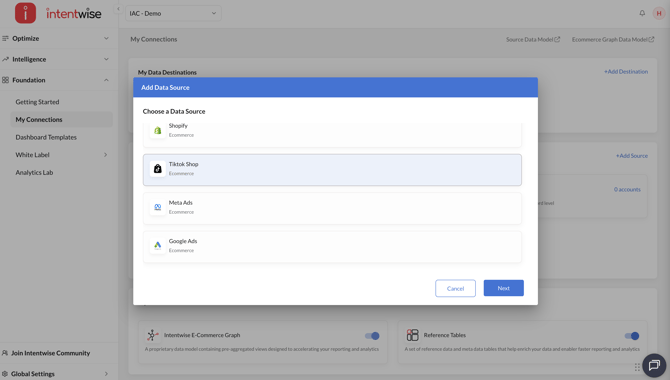The height and width of the screenshot is (380, 670).
Task: Toggle the Reference Tables switch
Action: (632, 336)
